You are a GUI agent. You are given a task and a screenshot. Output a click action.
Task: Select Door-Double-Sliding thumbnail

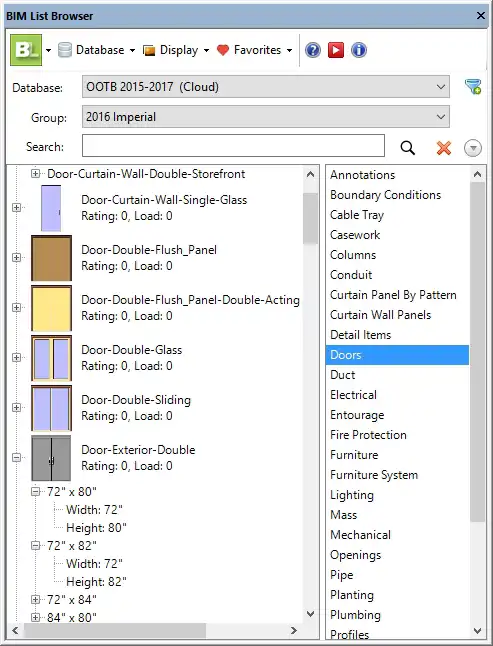(51, 408)
